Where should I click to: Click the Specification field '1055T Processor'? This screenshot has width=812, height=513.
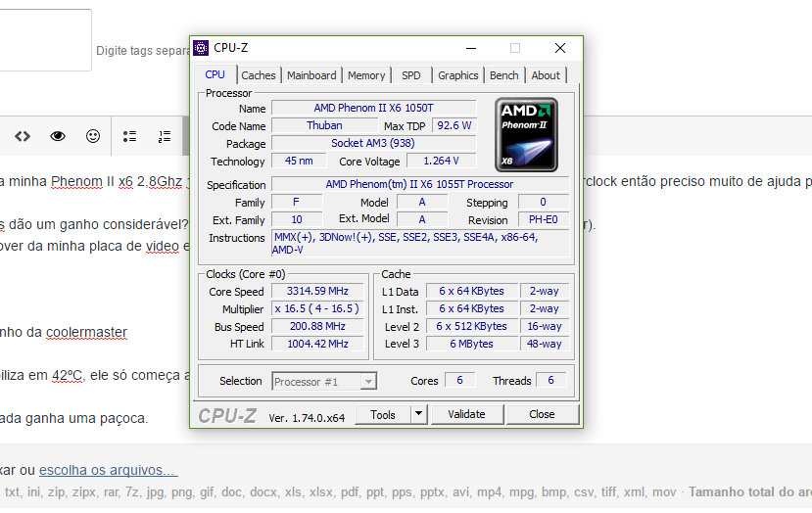click(420, 184)
